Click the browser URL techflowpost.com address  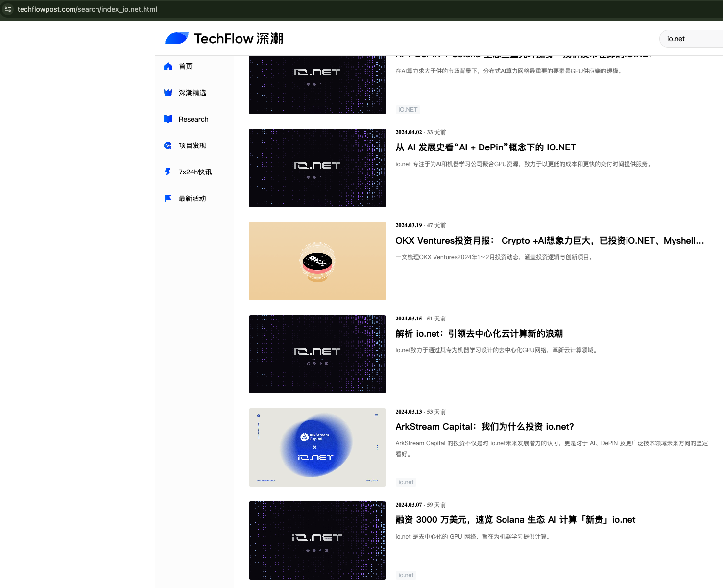click(x=87, y=9)
